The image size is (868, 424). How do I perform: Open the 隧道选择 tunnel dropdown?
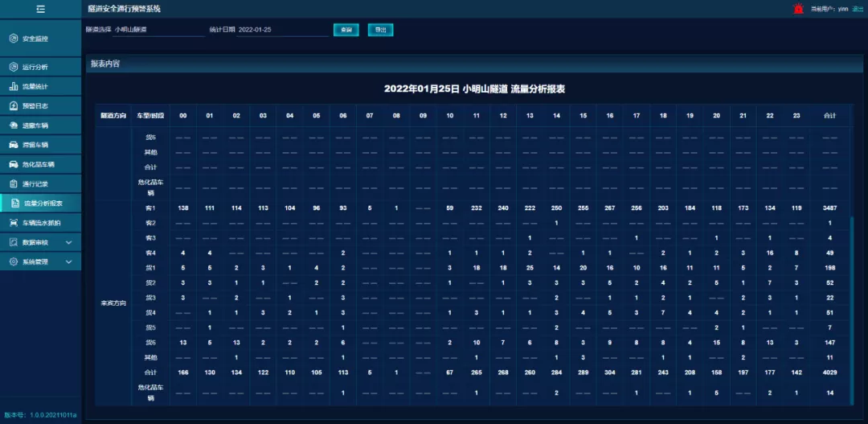tap(158, 30)
